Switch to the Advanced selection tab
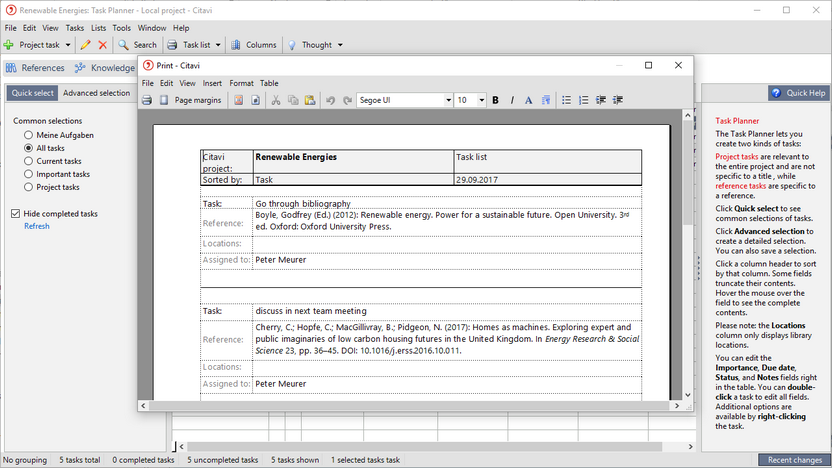 tap(97, 93)
